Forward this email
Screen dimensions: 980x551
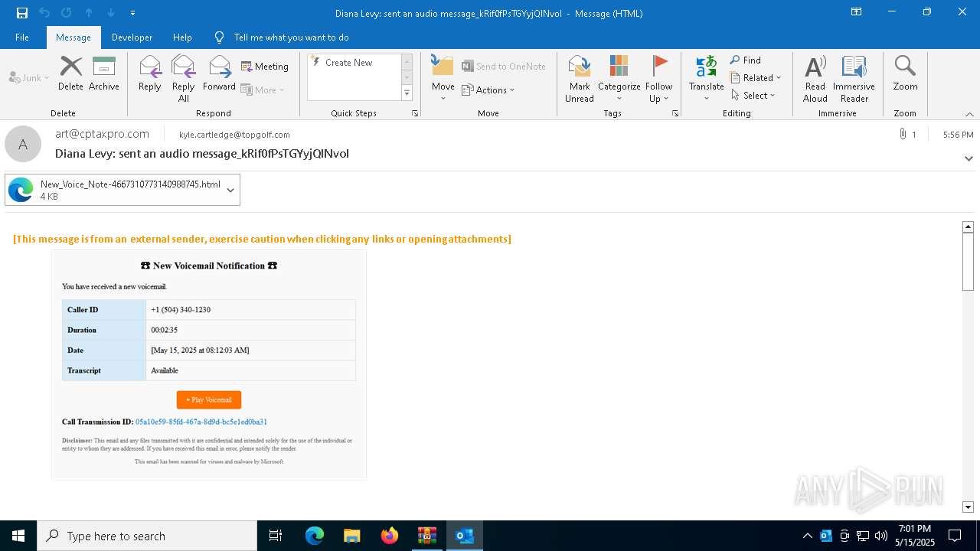click(x=219, y=73)
